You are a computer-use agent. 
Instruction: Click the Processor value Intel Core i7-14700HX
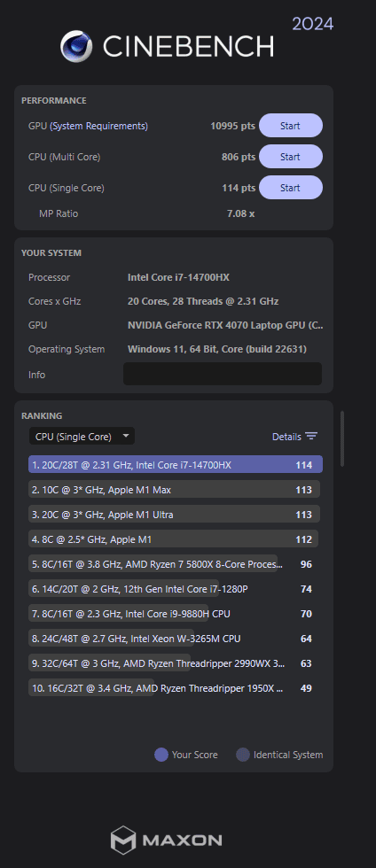[178, 277]
